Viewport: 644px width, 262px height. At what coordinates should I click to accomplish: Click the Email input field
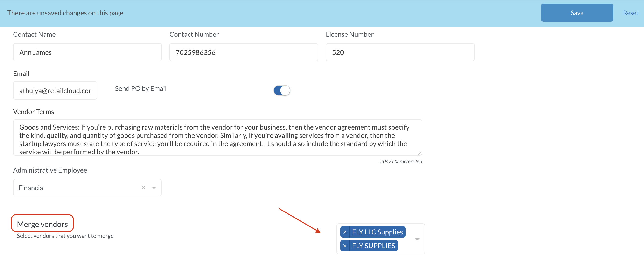click(x=55, y=91)
